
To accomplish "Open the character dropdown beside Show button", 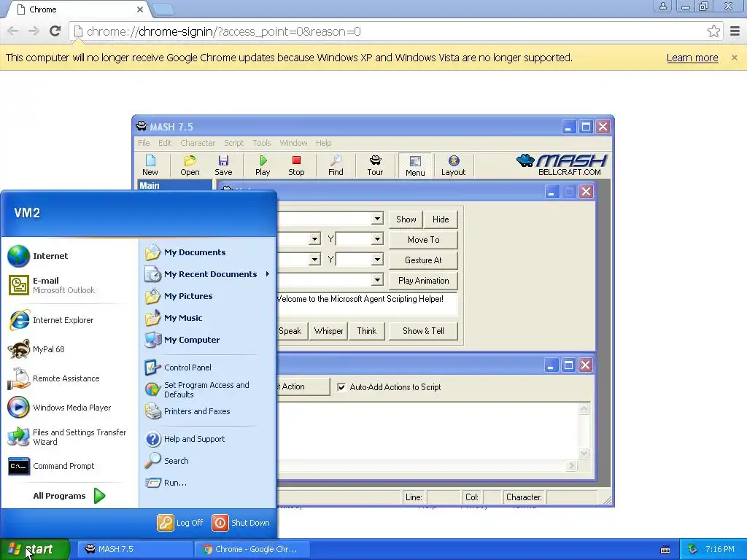I will (x=377, y=219).
